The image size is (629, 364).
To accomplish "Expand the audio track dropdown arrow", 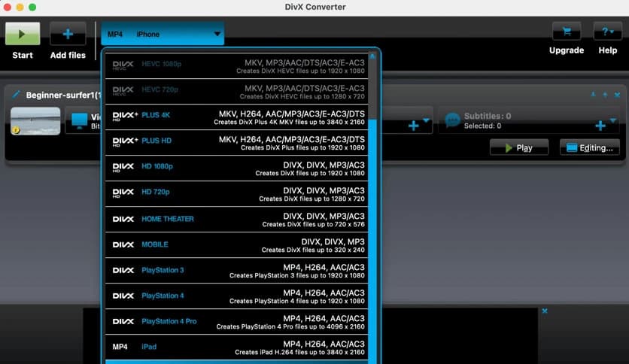I will coord(426,120).
